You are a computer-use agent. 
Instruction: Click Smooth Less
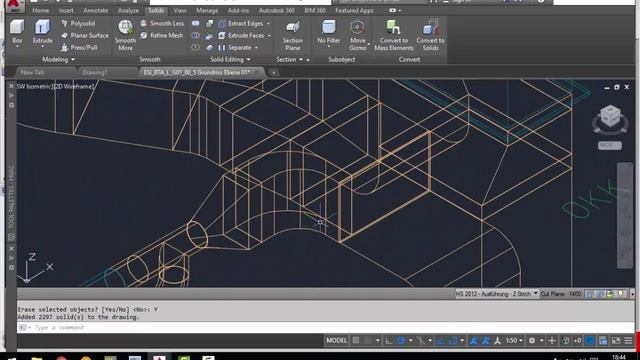(x=162, y=24)
